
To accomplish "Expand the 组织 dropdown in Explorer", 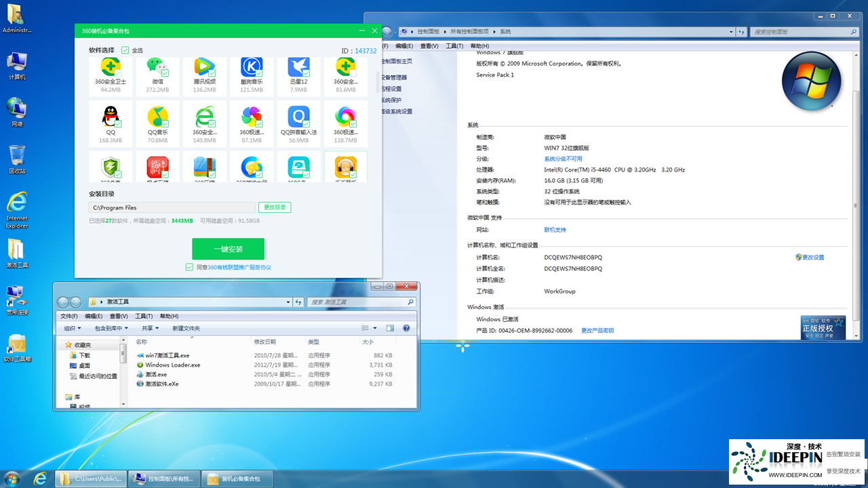I will point(72,328).
